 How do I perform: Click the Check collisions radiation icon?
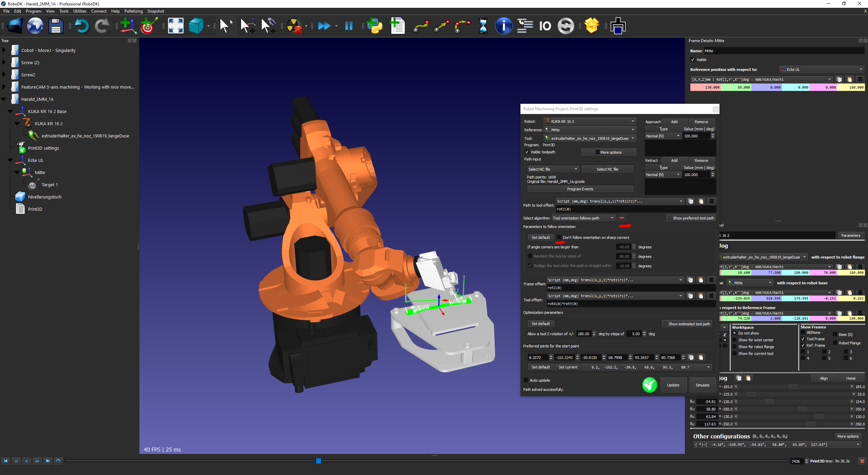tap(294, 26)
